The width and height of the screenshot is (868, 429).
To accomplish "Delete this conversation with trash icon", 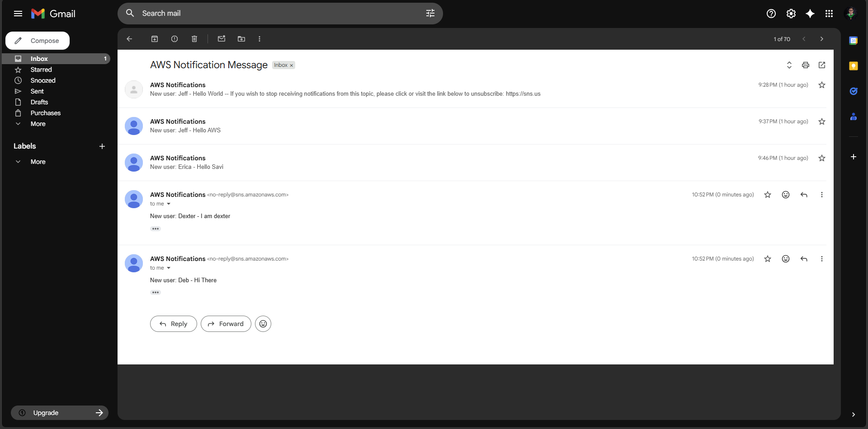I will (194, 39).
